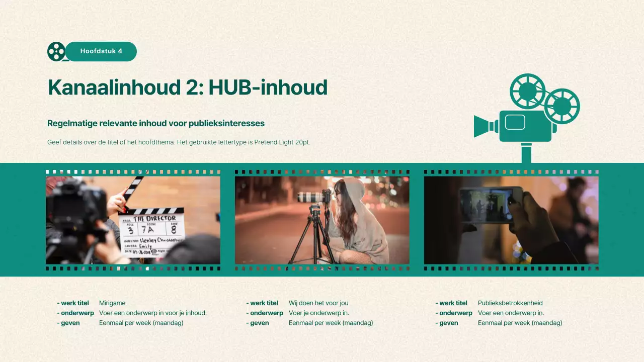
Task: Click Eenmaal per week (maandag) under the middle photo
Action: 331,323
